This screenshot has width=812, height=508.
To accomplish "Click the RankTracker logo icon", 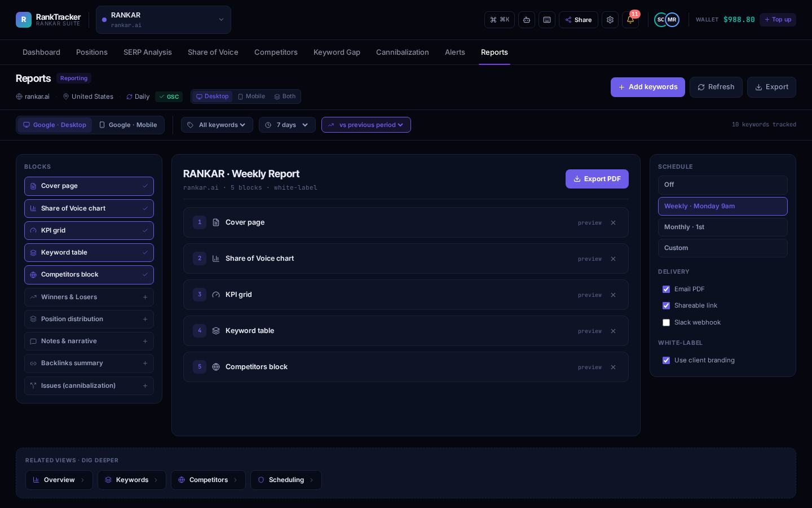I will point(24,20).
